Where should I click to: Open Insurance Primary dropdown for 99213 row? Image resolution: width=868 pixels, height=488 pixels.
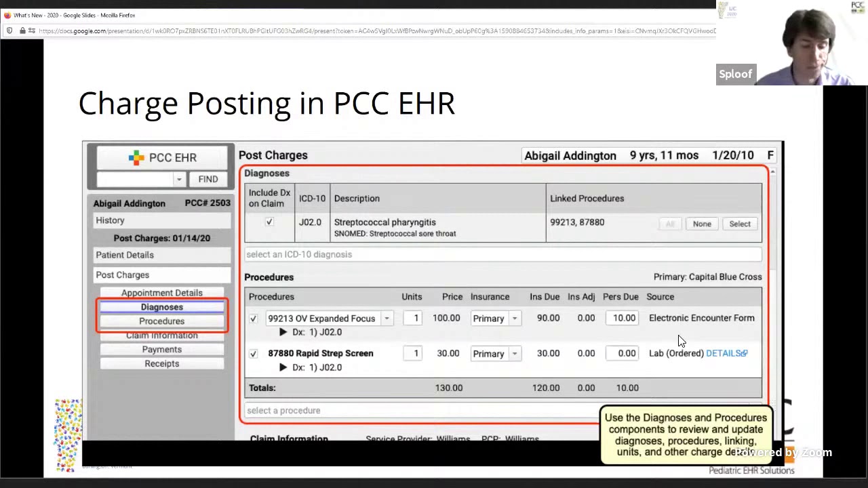[x=514, y=318]
